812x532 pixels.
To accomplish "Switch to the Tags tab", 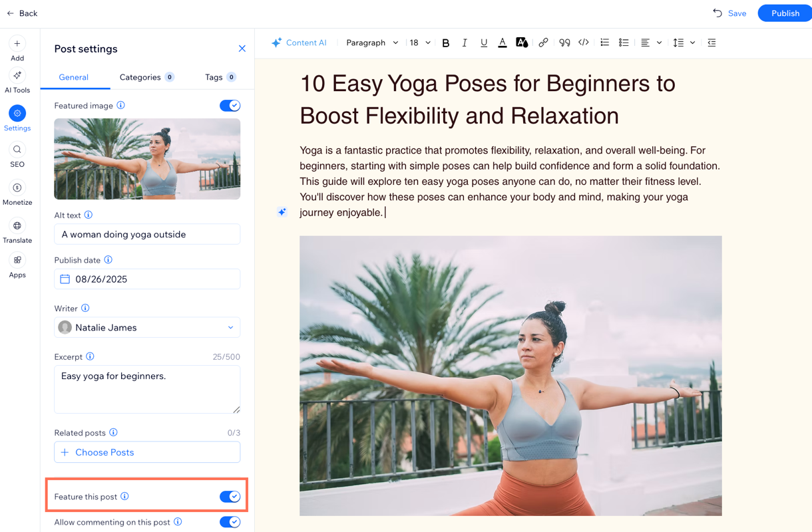I will click(220, 77).
